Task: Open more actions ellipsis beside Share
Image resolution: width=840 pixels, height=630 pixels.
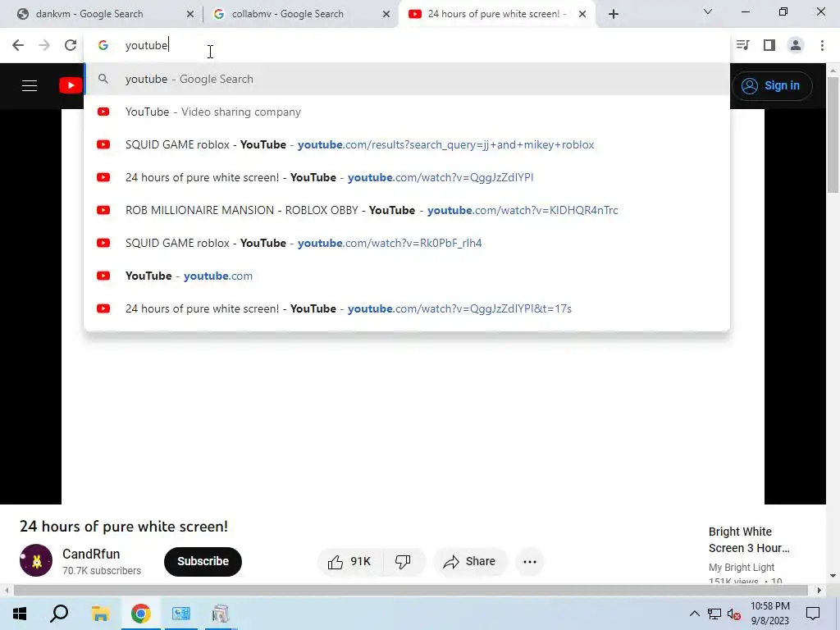Action: click(x=530, y=561)
